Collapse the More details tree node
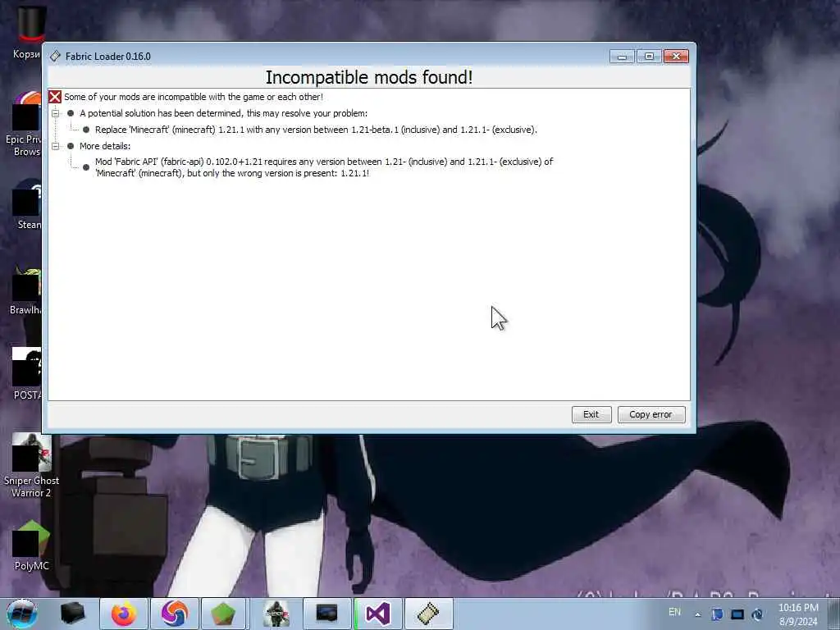Image resolution: width=840 pixels, height=630 pixels. click(x=55, y=146)
